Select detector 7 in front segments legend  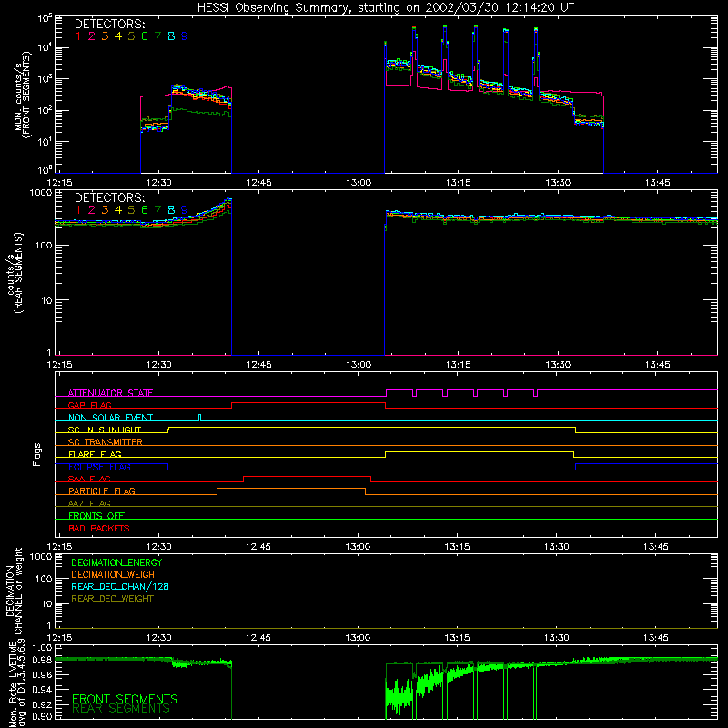[157, 36]
